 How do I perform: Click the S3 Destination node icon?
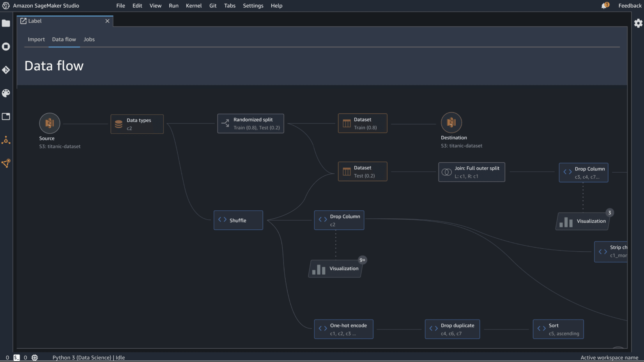[451, 122]
